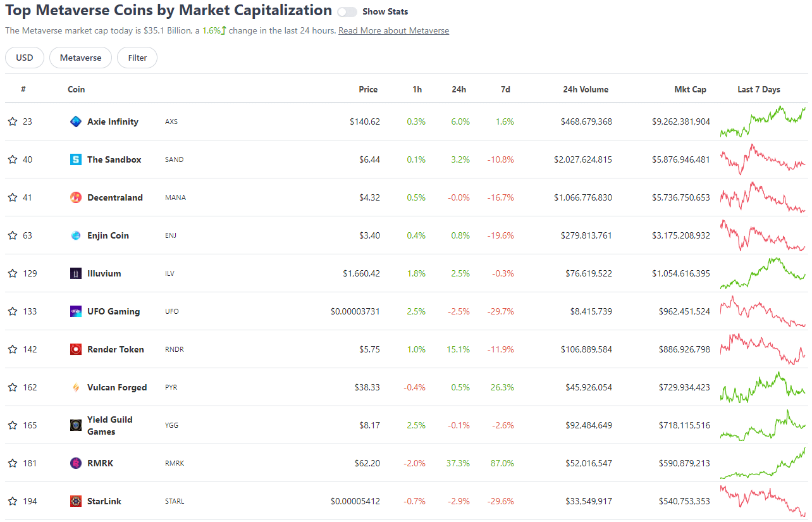
Task: Click the Enjin Coin logo
Action: [x=76, y=235]
